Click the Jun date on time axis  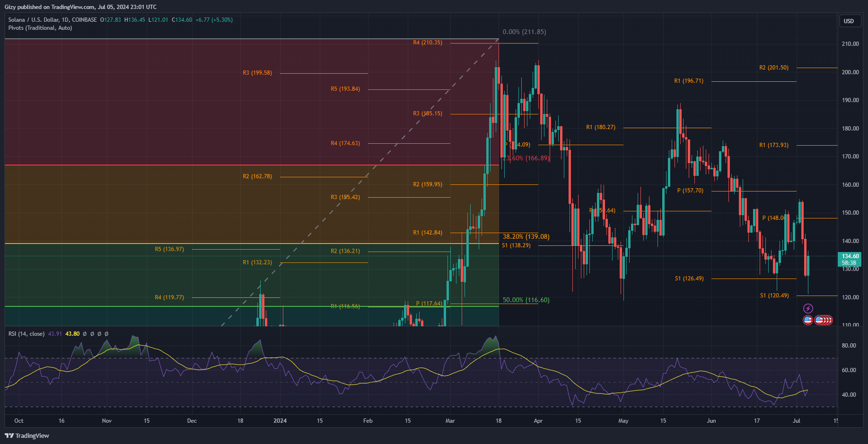tap(711, 421)
